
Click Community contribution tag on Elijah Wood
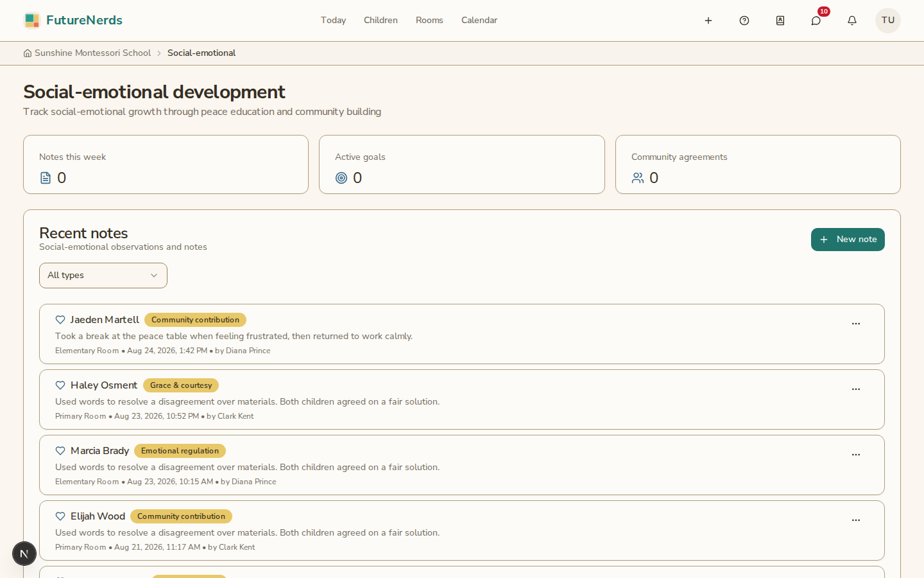(x=181, y=516)
